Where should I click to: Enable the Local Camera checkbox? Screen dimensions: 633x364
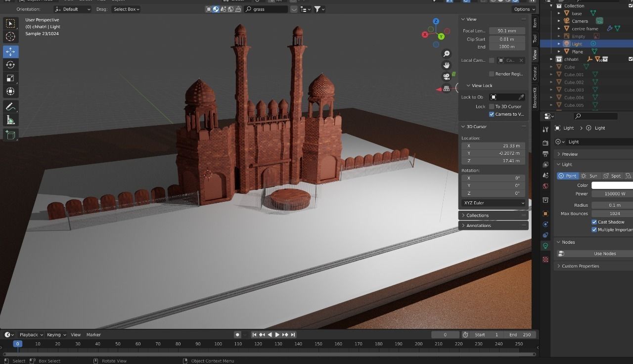point(492,60)
